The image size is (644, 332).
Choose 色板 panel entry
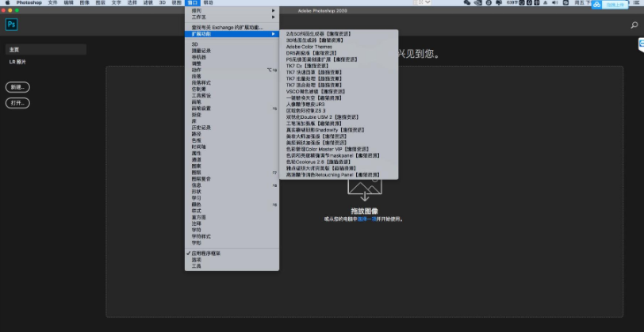click(232, 140)
